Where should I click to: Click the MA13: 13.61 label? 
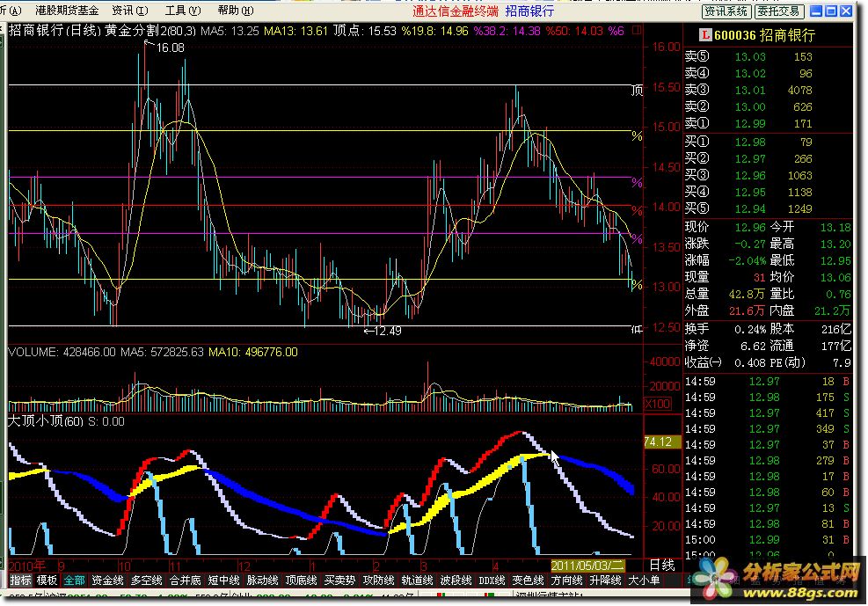coord(295,31)
